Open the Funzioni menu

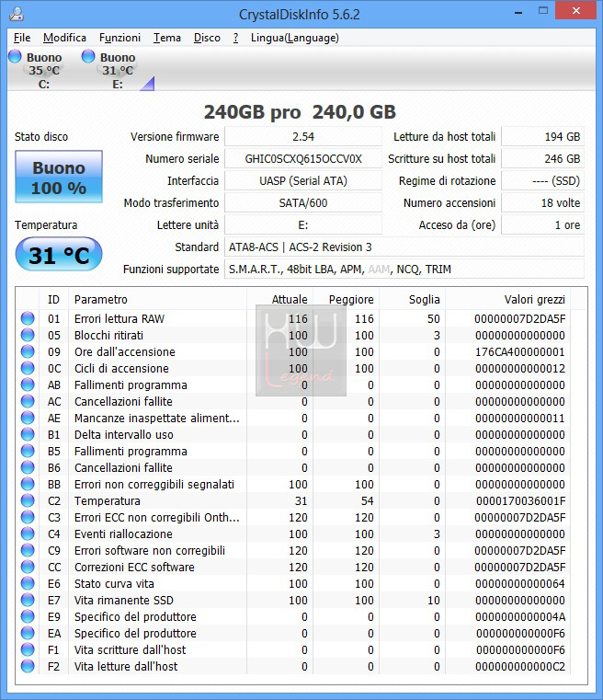click(119, 38)
